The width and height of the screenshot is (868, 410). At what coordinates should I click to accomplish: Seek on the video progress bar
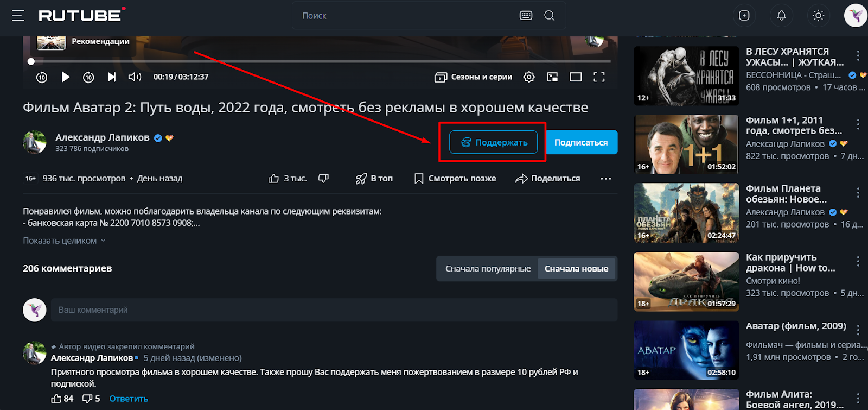tap(320, 61)
